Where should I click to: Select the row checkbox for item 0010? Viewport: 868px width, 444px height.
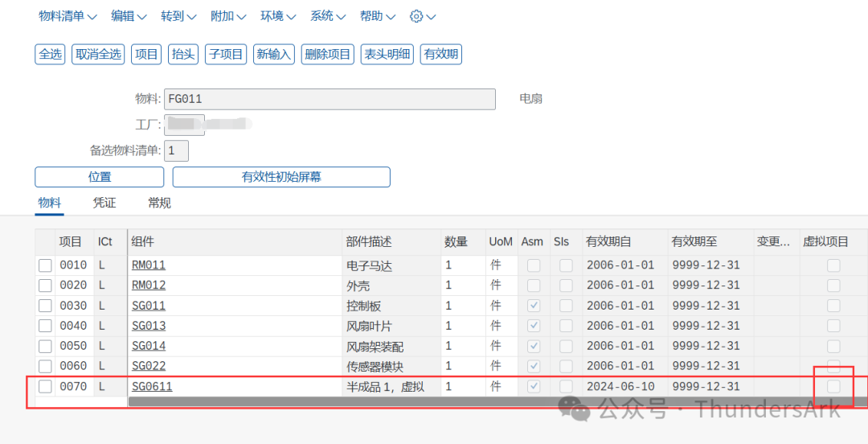pyautogui.click(x=46, y=265)
